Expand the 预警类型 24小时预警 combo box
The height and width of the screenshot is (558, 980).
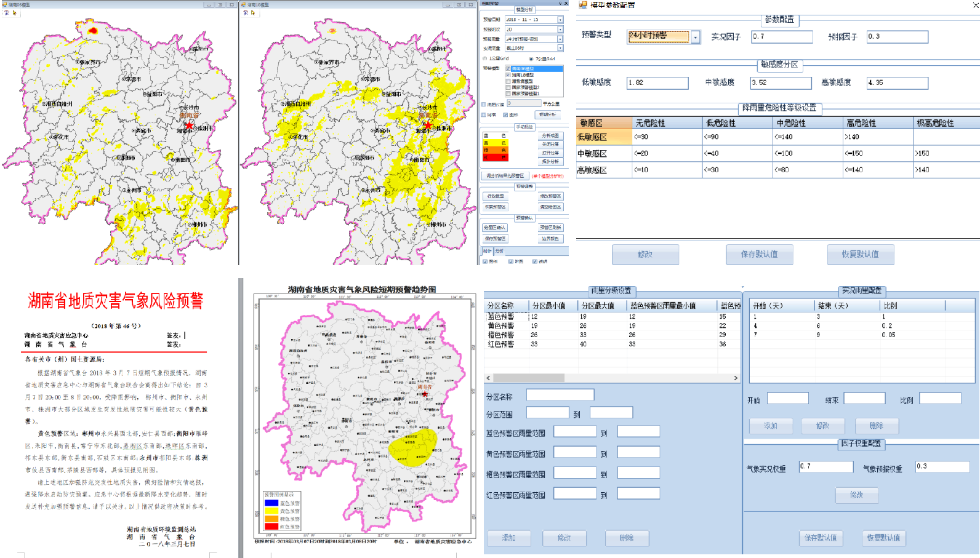tap(696, 38)
